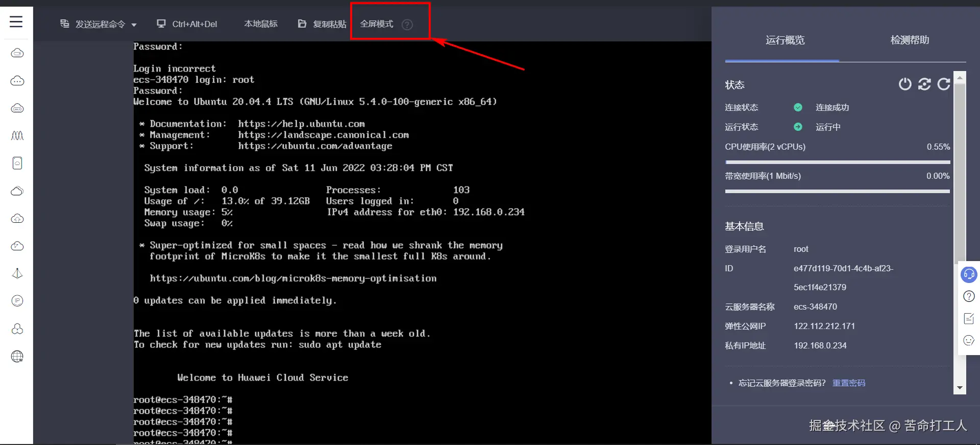Image resolution: width=980 pixels, height=445 pixels.
Task: Click https://help.ubuntu.com in the terminal
Action: coord(301,124)
